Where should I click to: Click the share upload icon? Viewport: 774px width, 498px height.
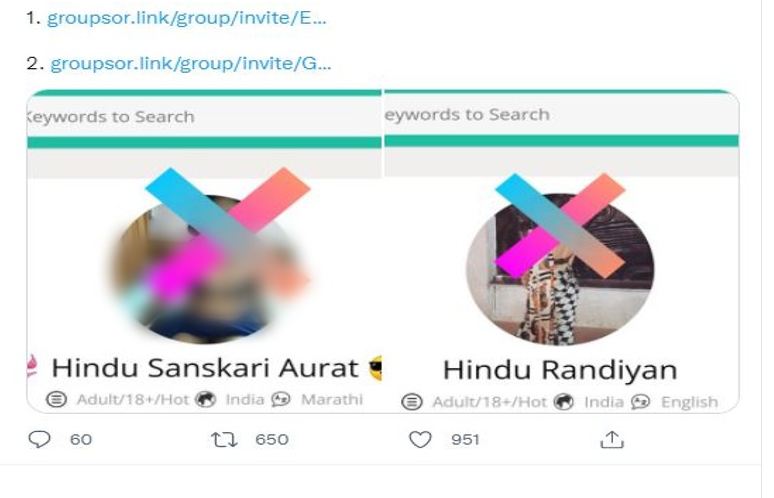point(612,439)
